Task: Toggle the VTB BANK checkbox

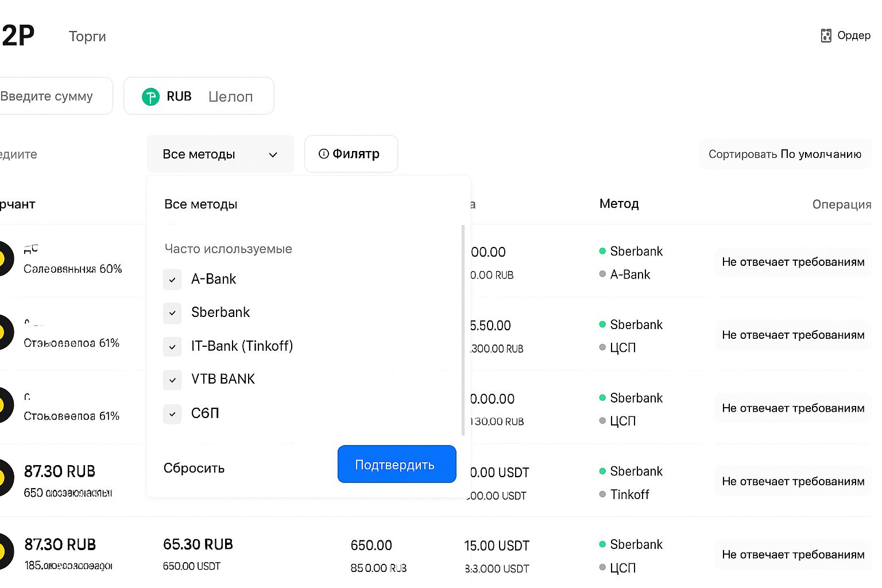Action: (172, 380)
